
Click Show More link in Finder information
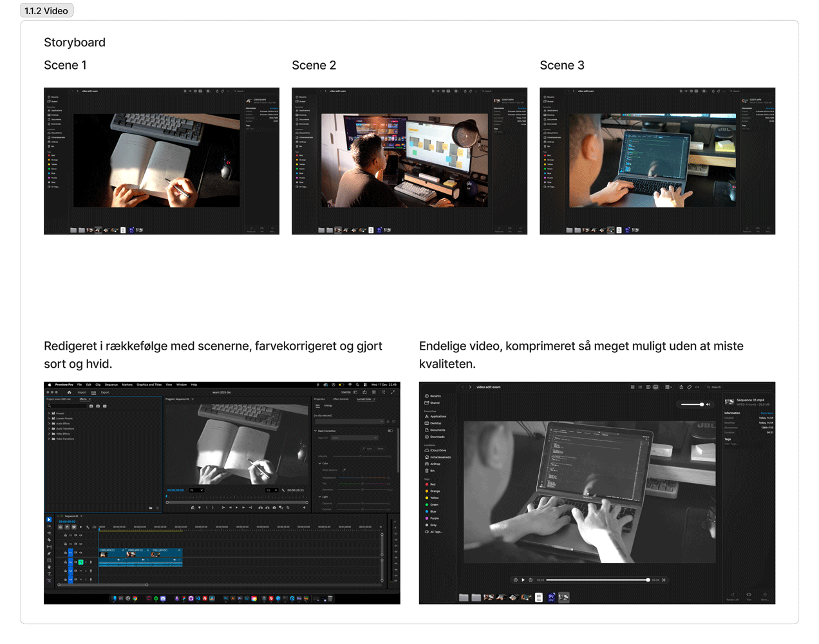pyautogui.click(x=767, y=413)
